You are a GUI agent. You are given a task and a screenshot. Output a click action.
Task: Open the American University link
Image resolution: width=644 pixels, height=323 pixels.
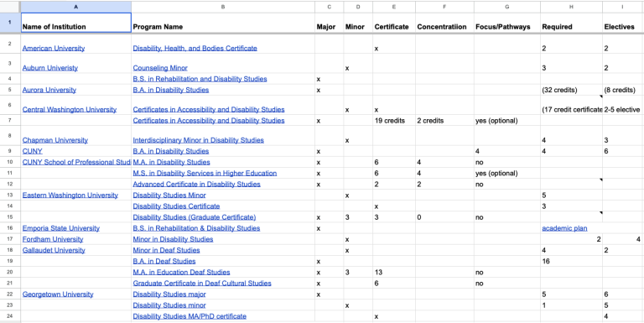point(54,48)
